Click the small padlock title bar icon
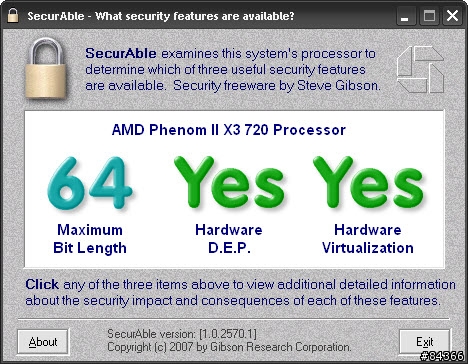This screenshot has height=364, width=468. point(13,16)
